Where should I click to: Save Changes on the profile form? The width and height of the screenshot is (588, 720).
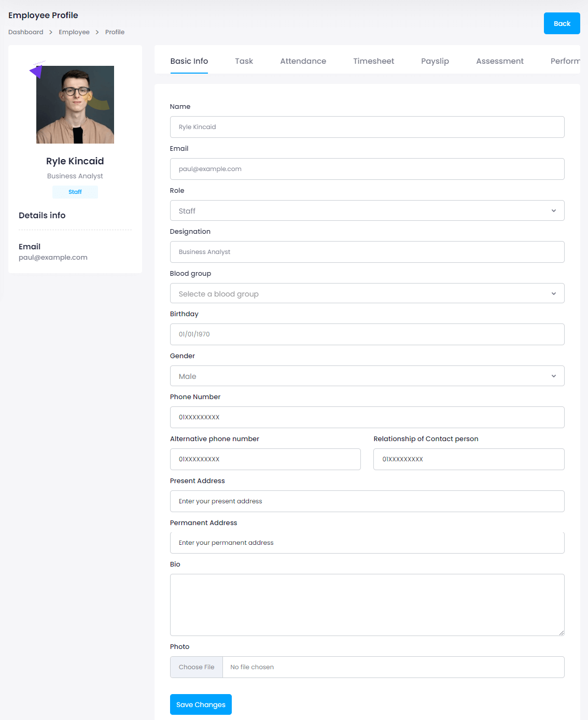click(x=201, y=704)
